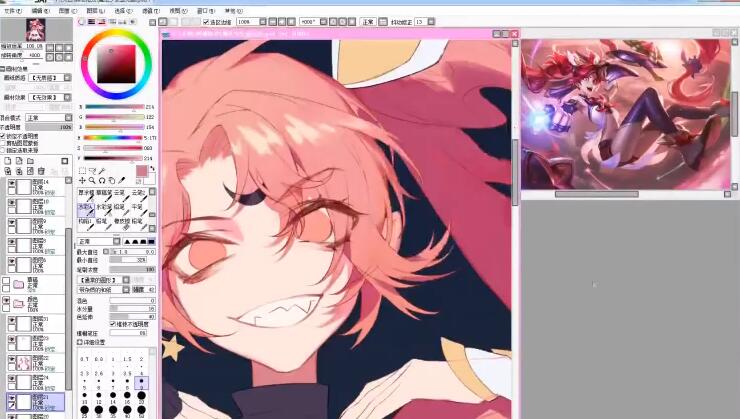Open the 图层 menu

point(95,10)
